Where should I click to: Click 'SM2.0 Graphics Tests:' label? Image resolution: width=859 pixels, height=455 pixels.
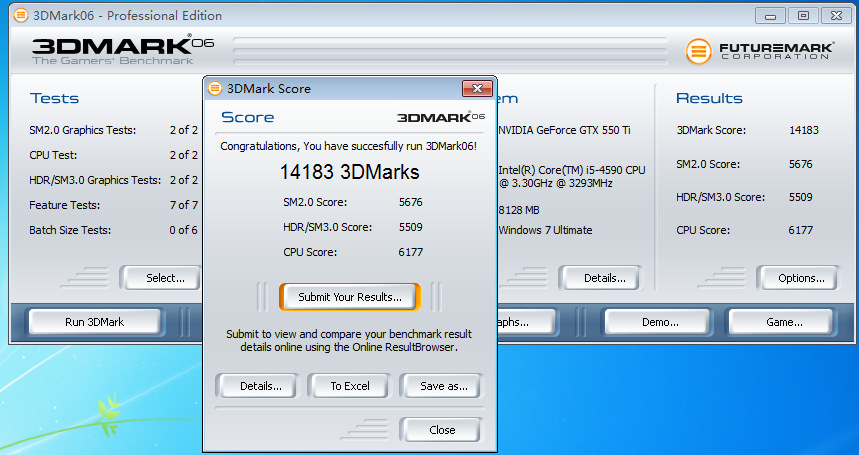pos(83,130)
